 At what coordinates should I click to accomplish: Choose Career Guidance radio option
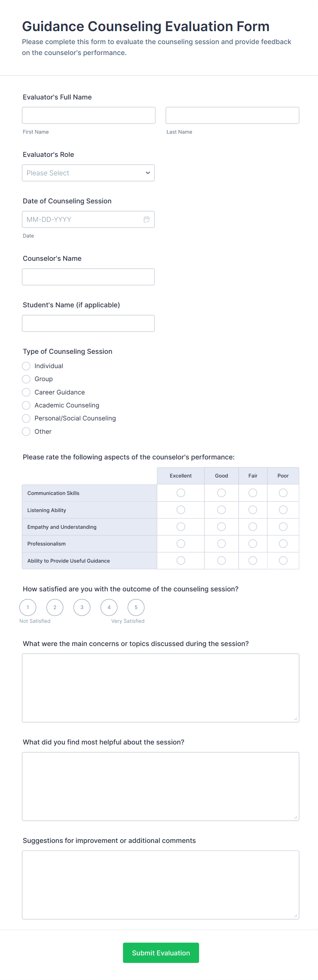[x=26, y=392]
